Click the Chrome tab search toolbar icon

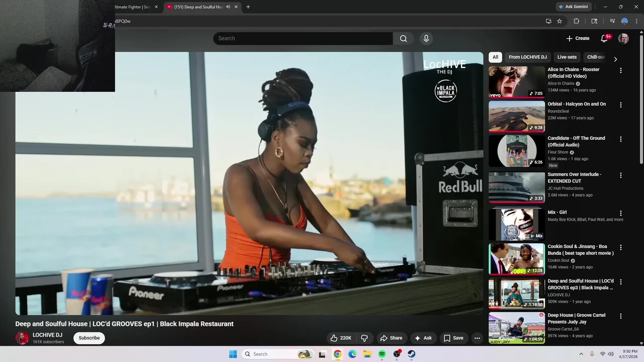pyautogui.click(x=594, y=21)
